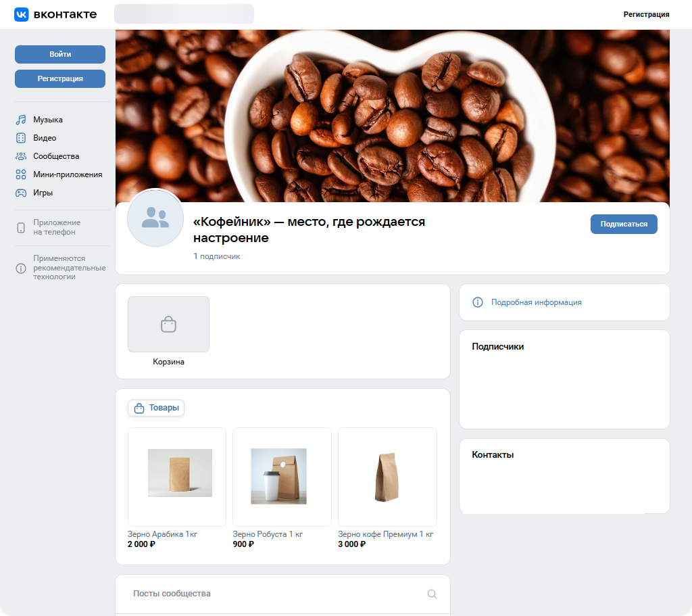Open the ВКонтакте wordmark link
Screen dimensions: 692x616
pyautogui.click(x=66, y=15)
